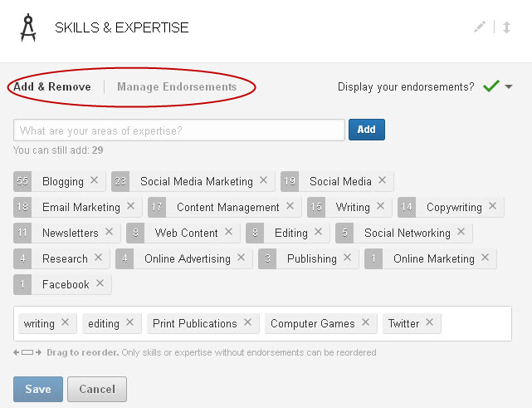The width and height of the screenshot is (532, 408).
Task: Remove the Copywriting skill
Action: point(493,206)
